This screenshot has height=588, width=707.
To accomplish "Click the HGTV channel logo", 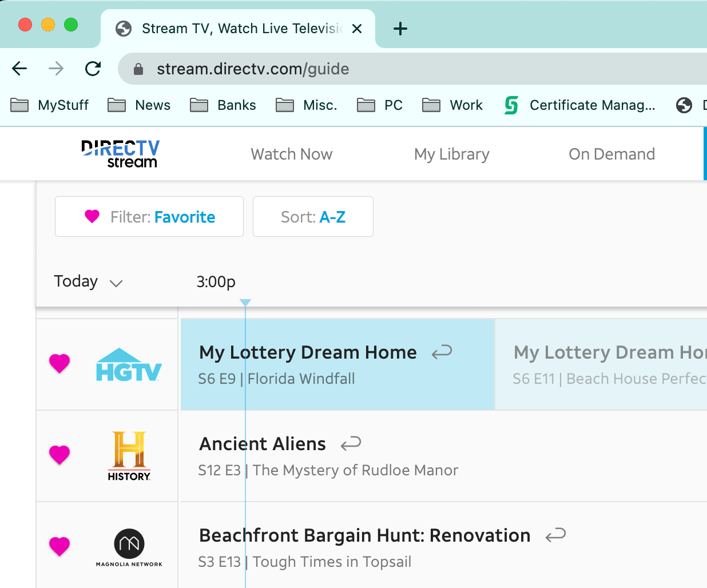I will (x=129, y=364).
